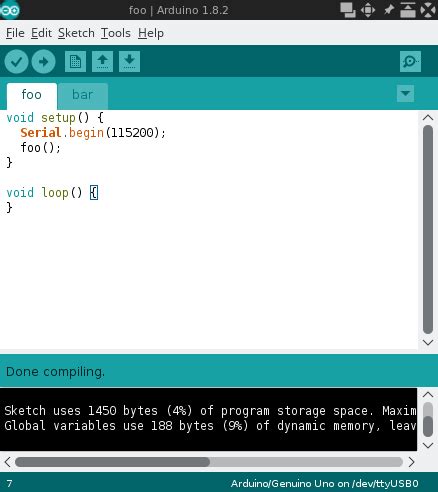Viewport: 438px width, 492px height.
Task: Switch to the foo tab
Action: point(32,96)
